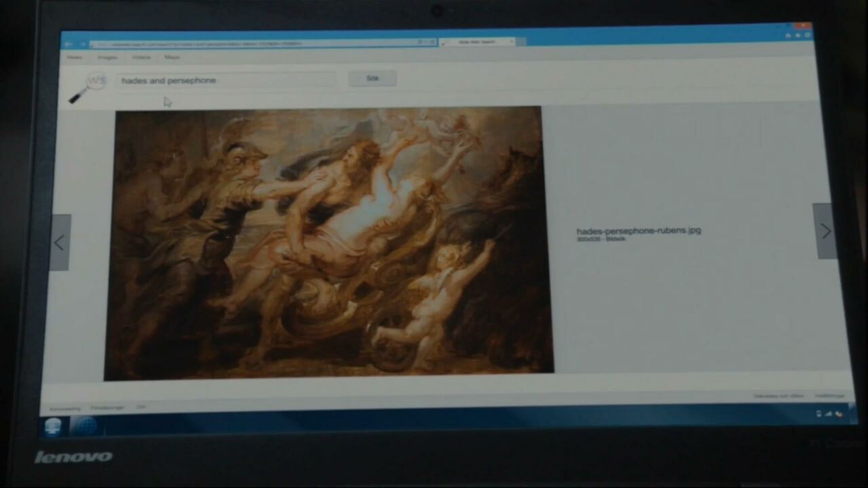Open the settings link at bottom right
This screenshot has height=488, width=868.
point(829,395)
